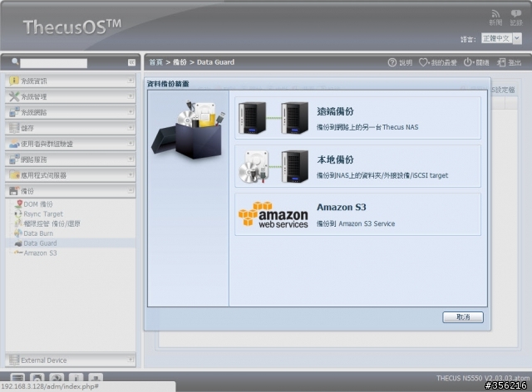Click the DOM 備份 icon
532x392 pixels.
[x=18, y=203]
